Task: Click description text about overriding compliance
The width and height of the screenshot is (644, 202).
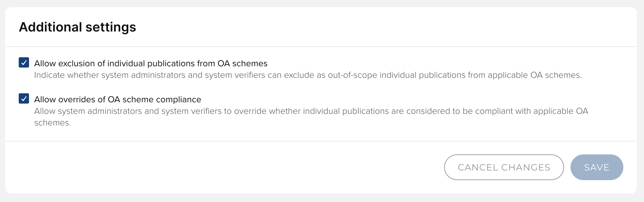Action: pos(311,111)
